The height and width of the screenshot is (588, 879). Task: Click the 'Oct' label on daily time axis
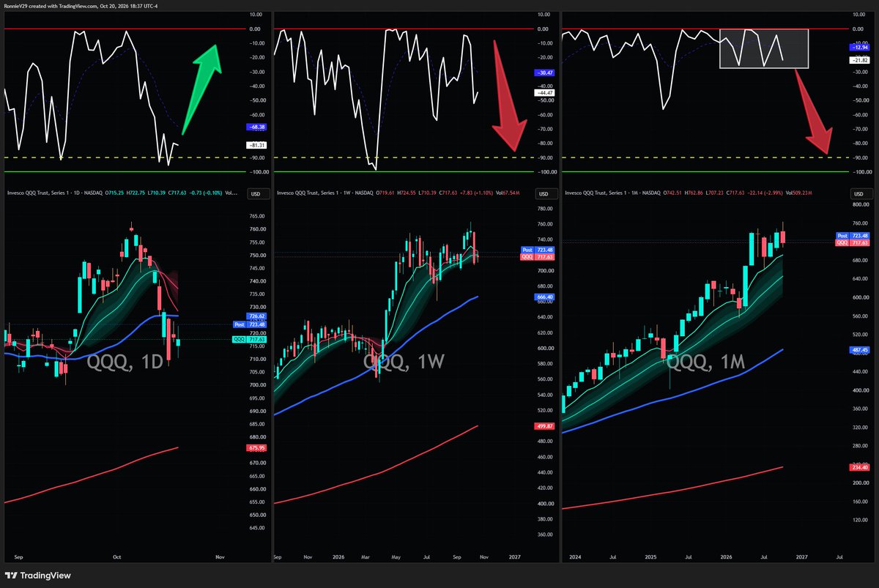(x=116, y=557)
